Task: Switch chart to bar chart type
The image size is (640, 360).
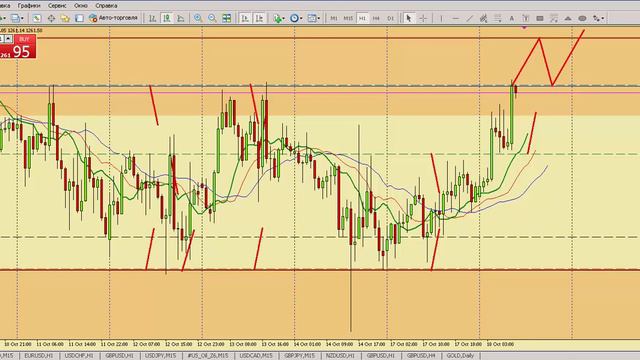Action: point(153,18)
